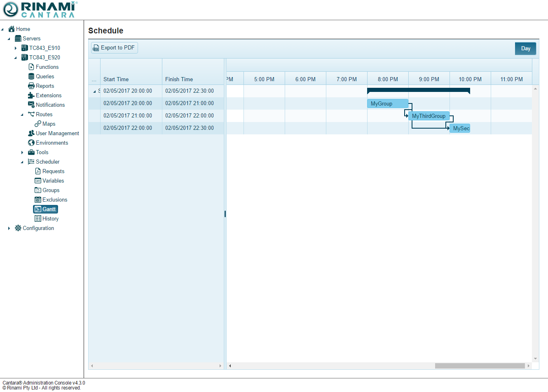Collapse the Scheduler tree section
This screenshot has width=548, height=392.
click(22, 162)
